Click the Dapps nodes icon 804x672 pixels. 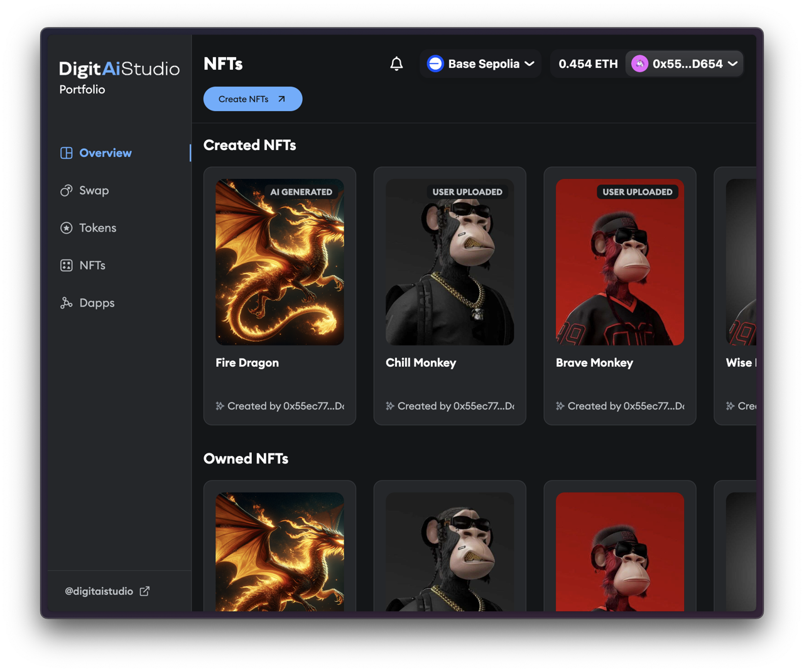66,303
